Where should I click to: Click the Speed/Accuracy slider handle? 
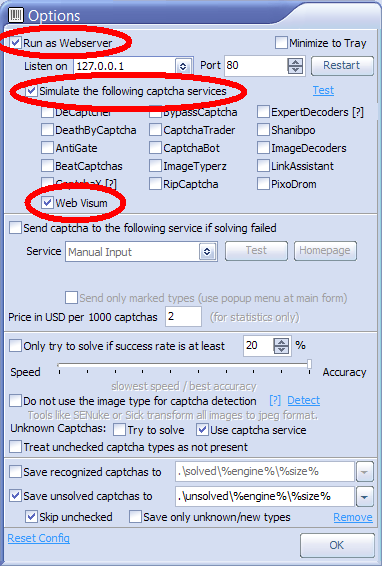click(309, 364)
